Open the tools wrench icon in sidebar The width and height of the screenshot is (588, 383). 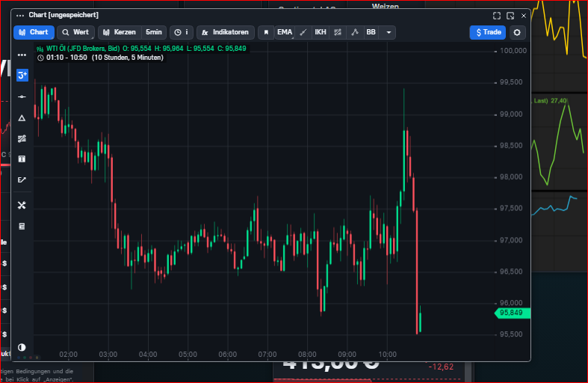(22, 205)
